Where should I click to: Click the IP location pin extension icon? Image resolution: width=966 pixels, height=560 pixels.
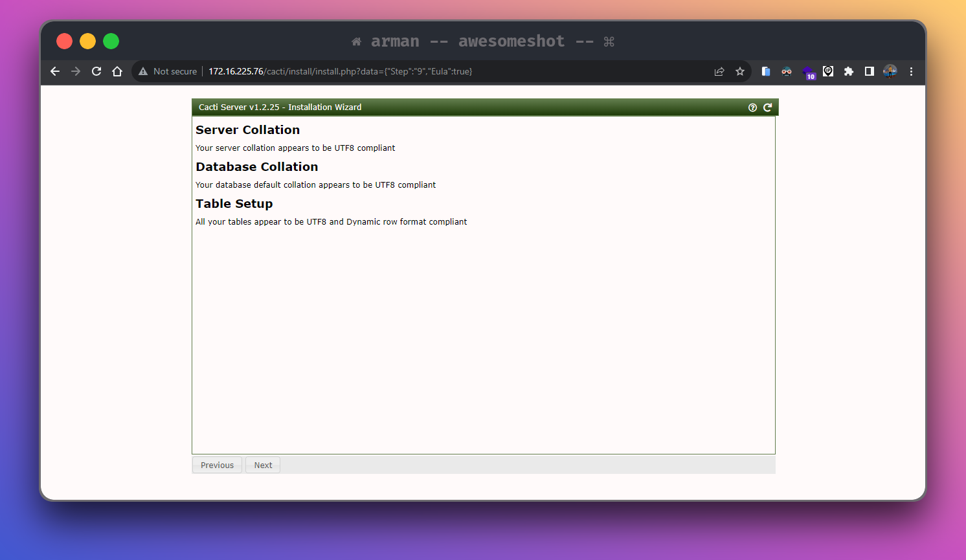pyautogui.click(x=828, y=71)
